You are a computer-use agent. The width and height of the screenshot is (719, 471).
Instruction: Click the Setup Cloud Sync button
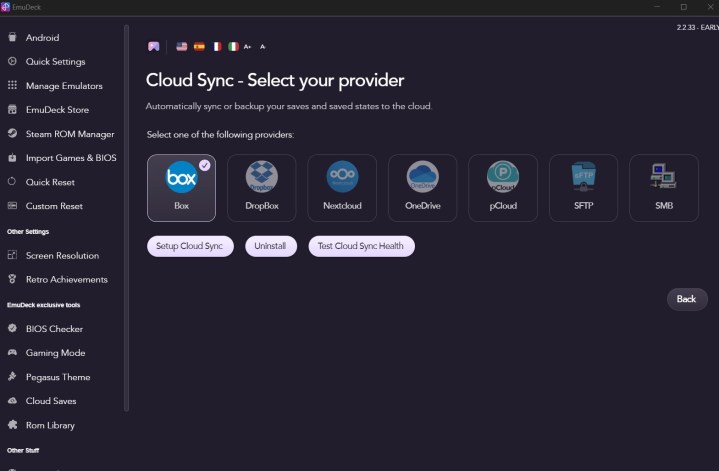tap(190, 246)
